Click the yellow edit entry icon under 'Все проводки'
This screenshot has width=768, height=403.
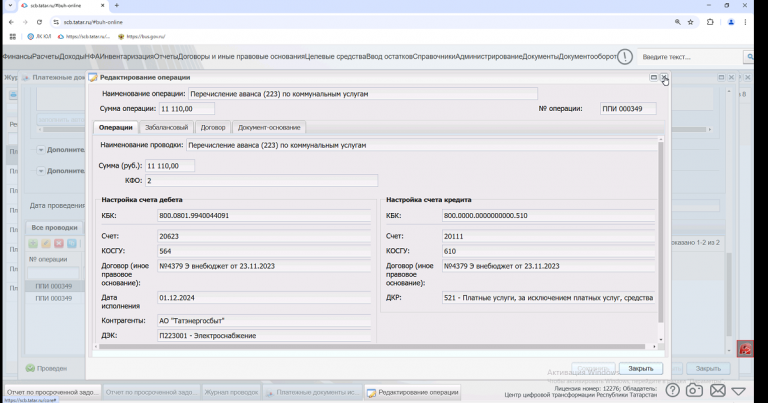point(46,243)
